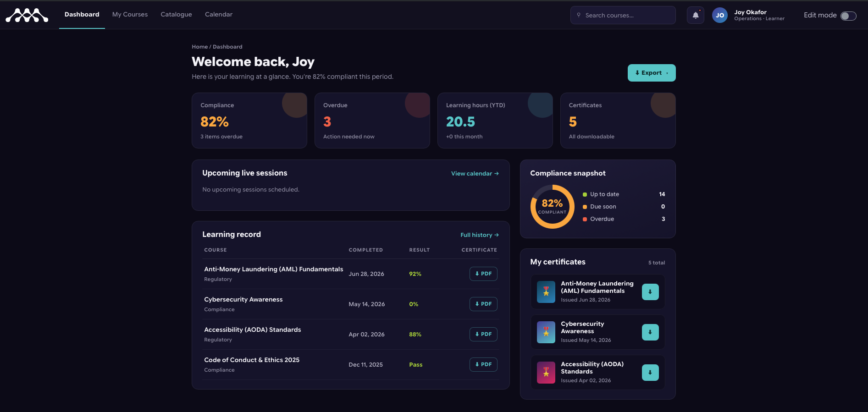Screen dimensions: 868x412
Task: Click the Home breadcrumb link
Action: (x=200, y=47)
